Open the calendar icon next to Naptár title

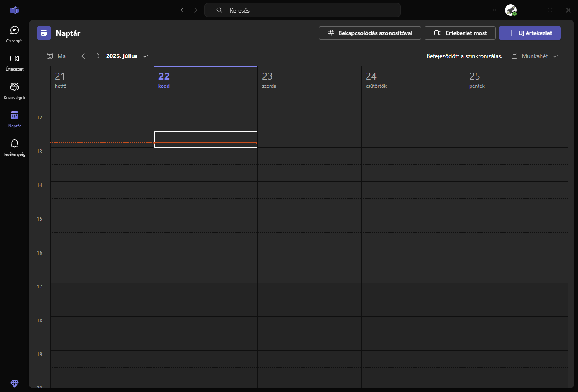(x=44, y=33)
